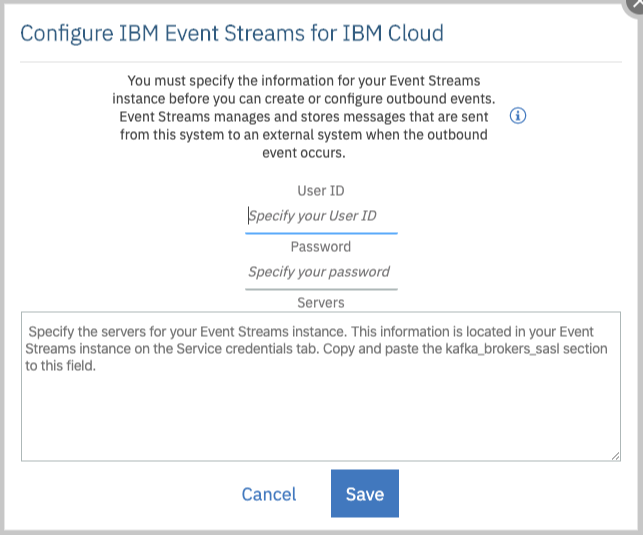This screenshot has width=643, height=535.
Task: Click the Cancel link
Action: click(269, 494)
